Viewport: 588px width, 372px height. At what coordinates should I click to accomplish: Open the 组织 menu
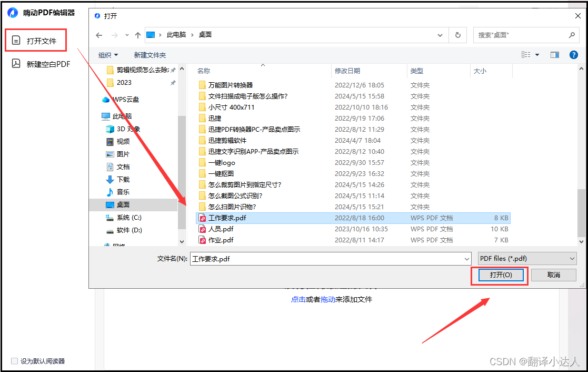[108, 55]
